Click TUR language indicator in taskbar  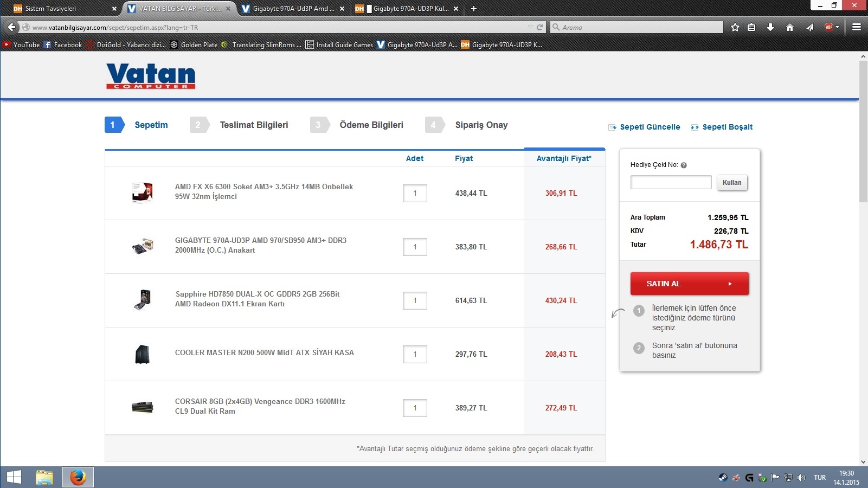[x=820, y=478]
